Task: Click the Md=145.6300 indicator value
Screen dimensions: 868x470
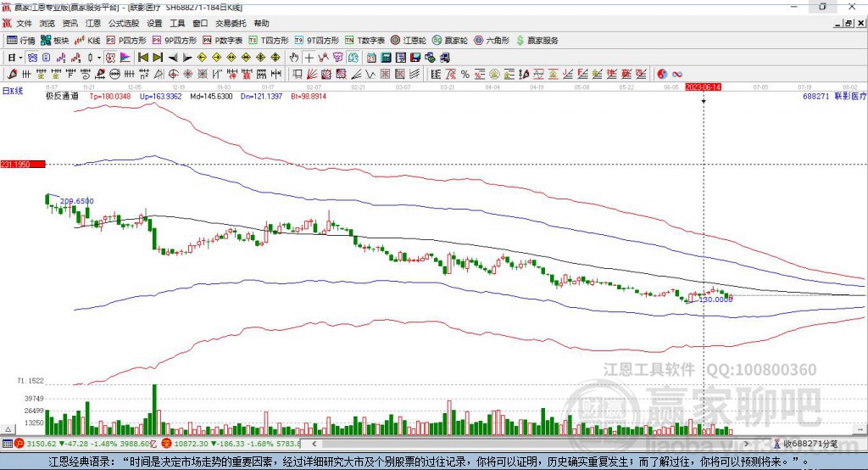Action: [x=211, y=96]
